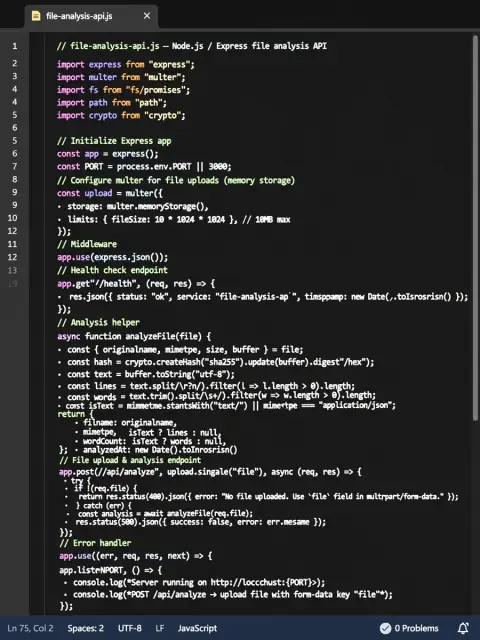Click 'async function analyzeFile(file) {' line
The height and width of the screenshot is (640, 480).
pyautogui.click(x=134, y=336)
